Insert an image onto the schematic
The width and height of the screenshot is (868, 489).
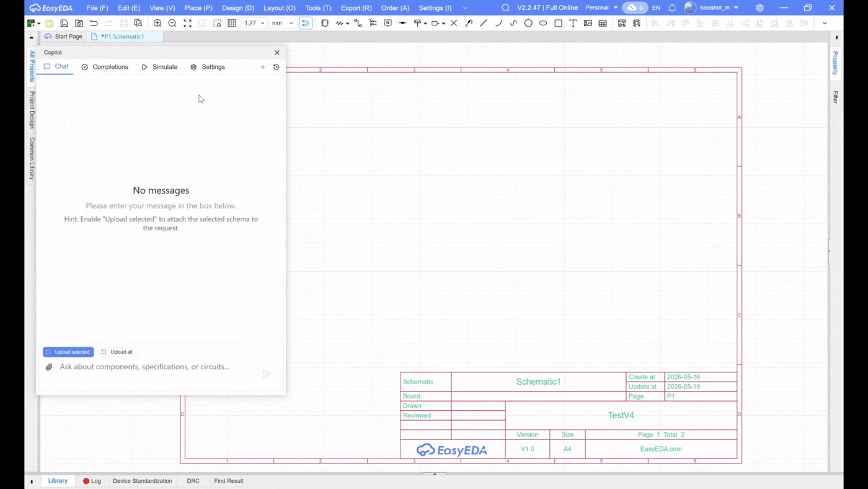tap(588, 23)
